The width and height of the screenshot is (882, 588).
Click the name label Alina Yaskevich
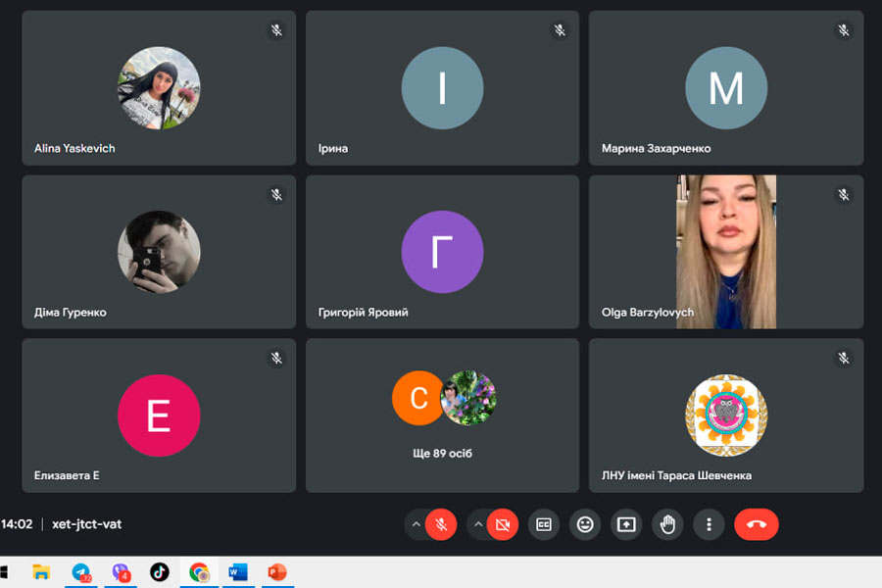point(74,149)
